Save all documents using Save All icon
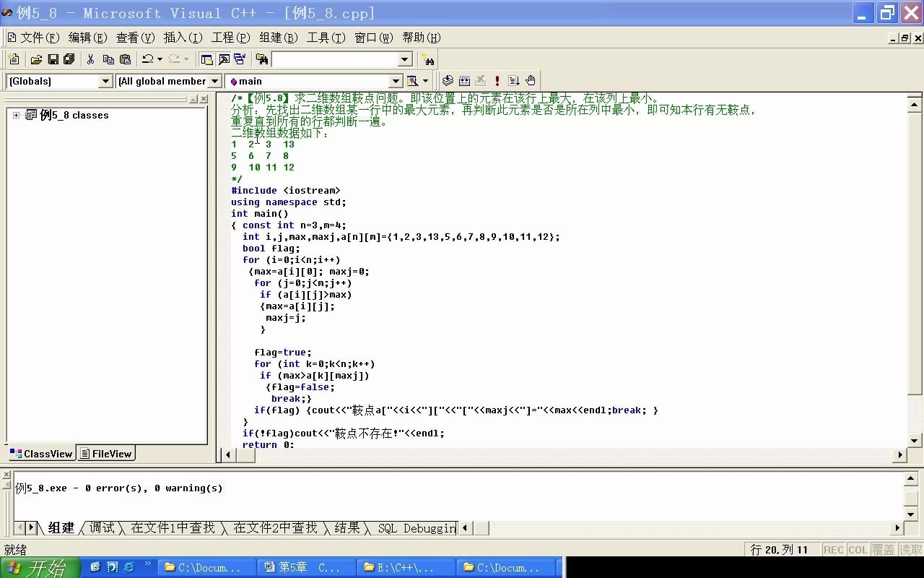Image resolution: width=924 pixels, height=578 pixels. click(69, 59)
